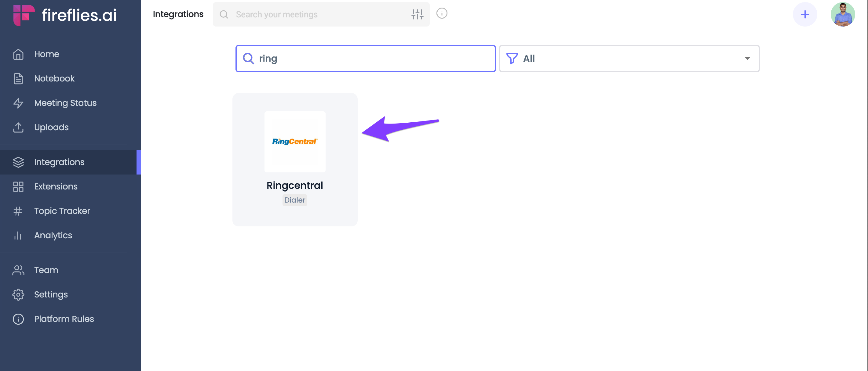Click the Topic Tracker hash icon
Image resolution: width=868 pixels, height=371 pixels.
click(18, 211)
